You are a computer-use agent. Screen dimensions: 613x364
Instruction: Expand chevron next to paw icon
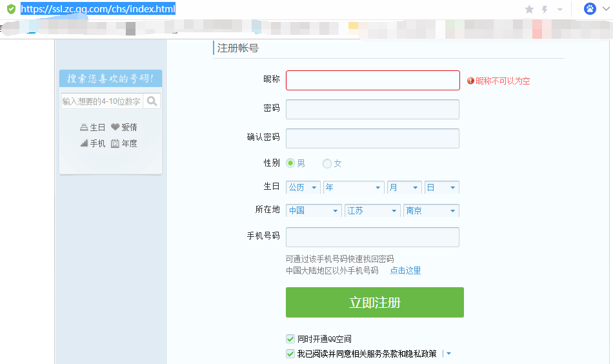[x=606, y=8]
